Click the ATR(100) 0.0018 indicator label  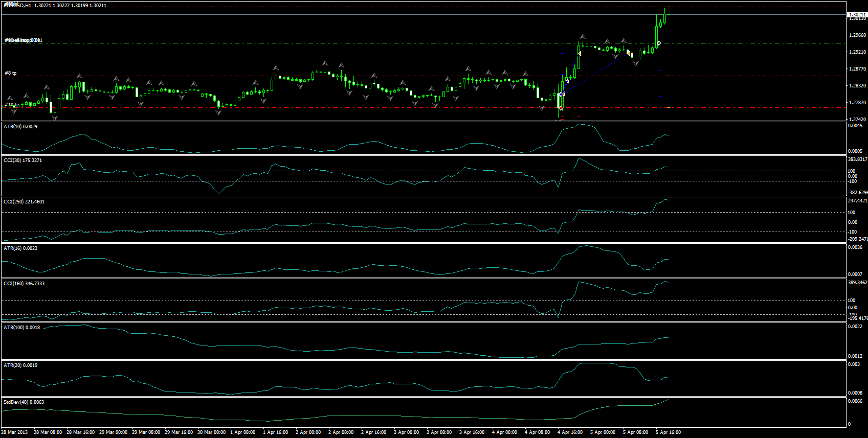22,327
